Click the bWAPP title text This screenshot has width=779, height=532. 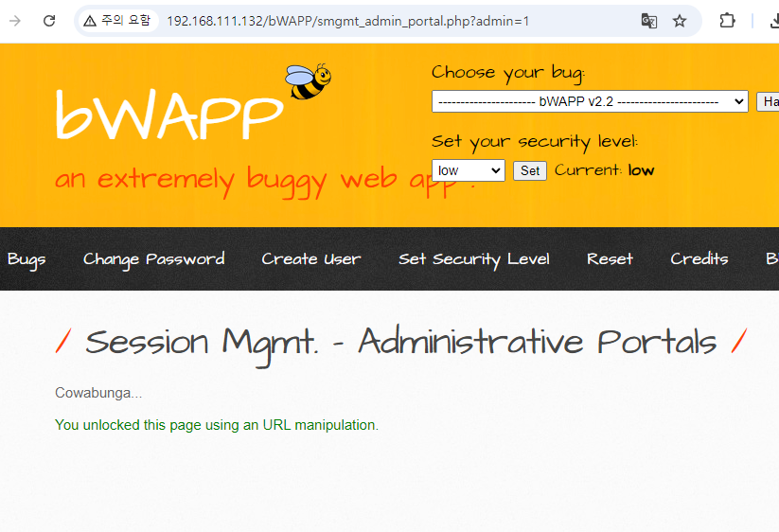tap(168, 115)
